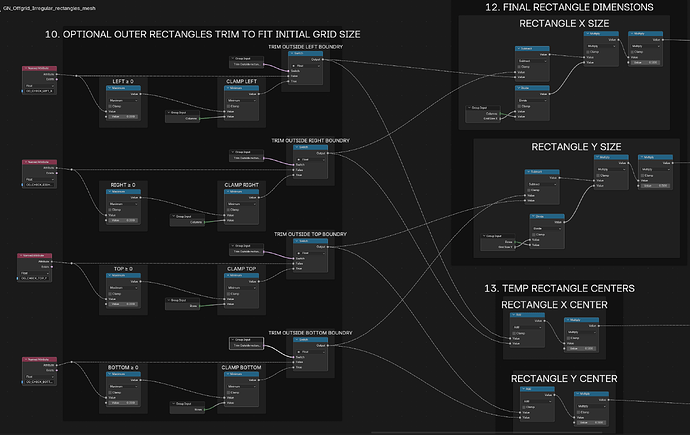Click the RECTANGLE Y SIZE frame label
The width and height of the screenshot is (690, 435).
click(576, 147)
